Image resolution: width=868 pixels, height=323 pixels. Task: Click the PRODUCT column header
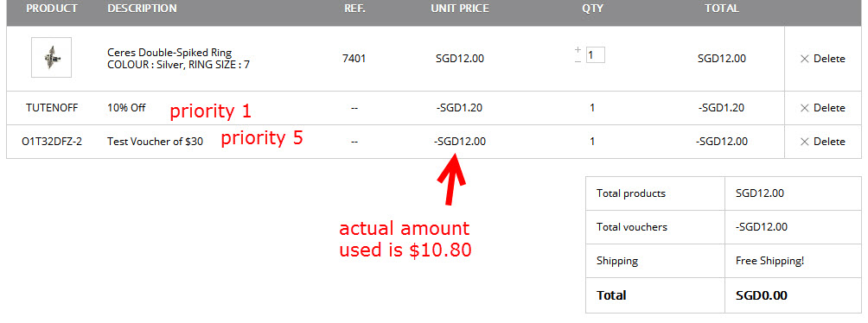click(x=52, y=9)
